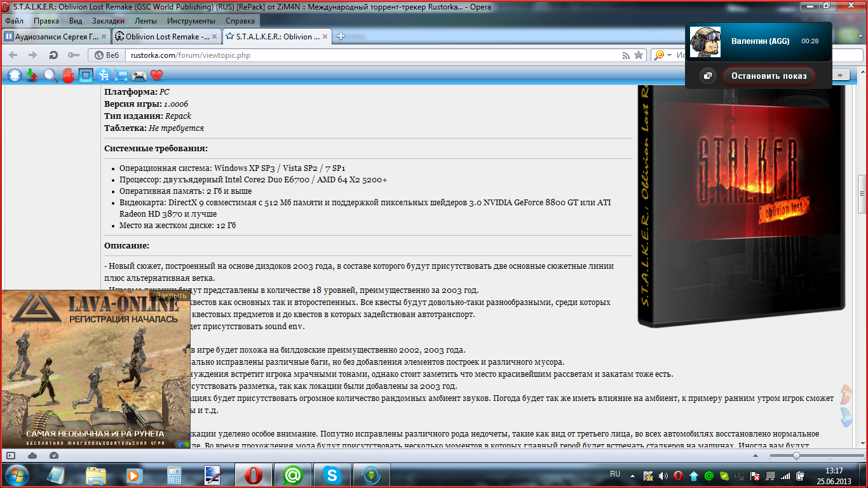This screenshot has height=488, width=868.
Task: Click the game controller toolbar icon
Action: (x=139, y=76)
